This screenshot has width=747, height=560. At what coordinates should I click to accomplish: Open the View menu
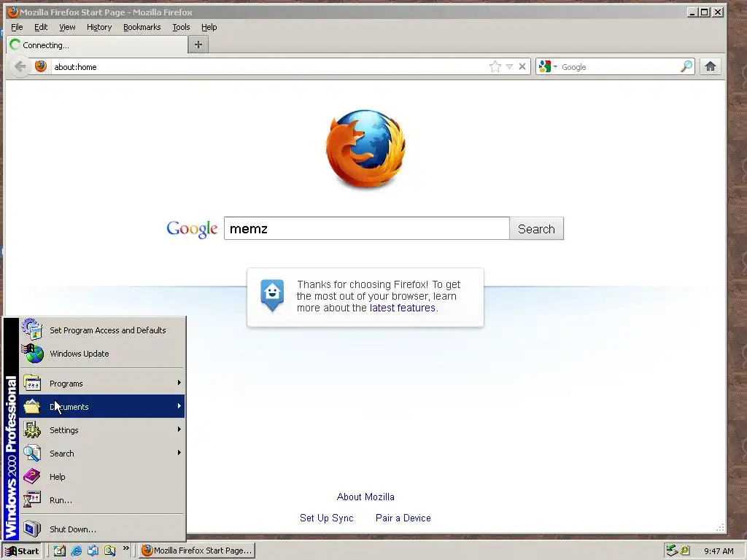click(x=67, y=27)
